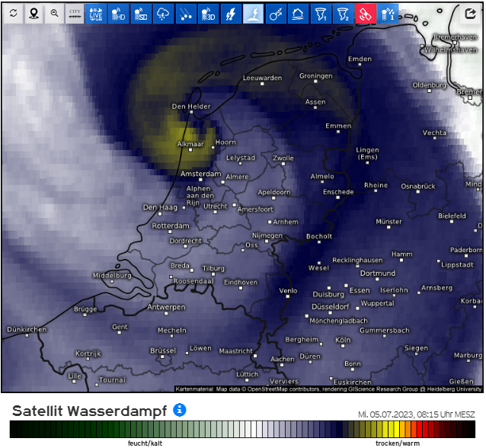Select the storm cell tracking icon
The image size is (486, 448).
tap(276, 14)
